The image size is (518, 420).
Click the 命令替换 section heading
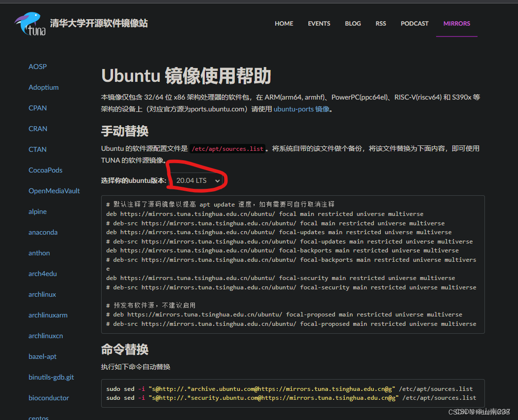point(124,350)
